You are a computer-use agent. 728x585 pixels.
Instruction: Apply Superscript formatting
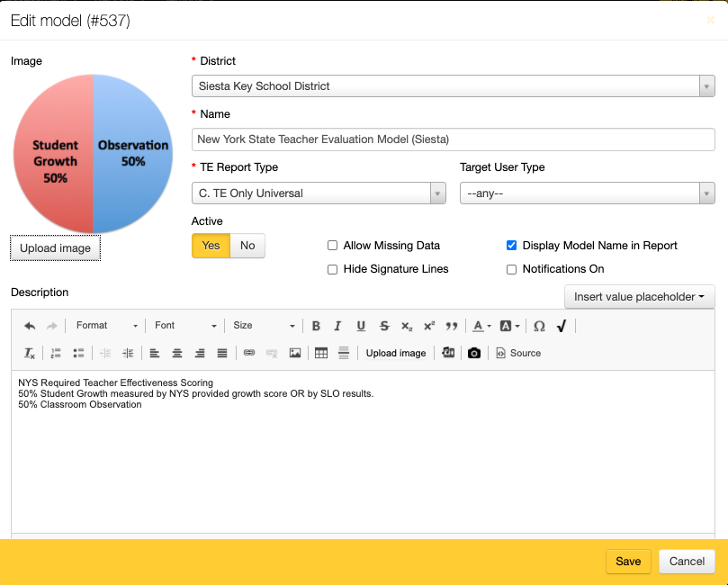[x=429, y=326]
